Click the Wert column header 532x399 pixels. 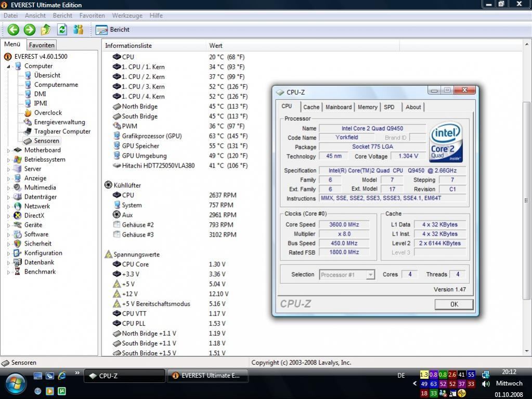[302, 45]
